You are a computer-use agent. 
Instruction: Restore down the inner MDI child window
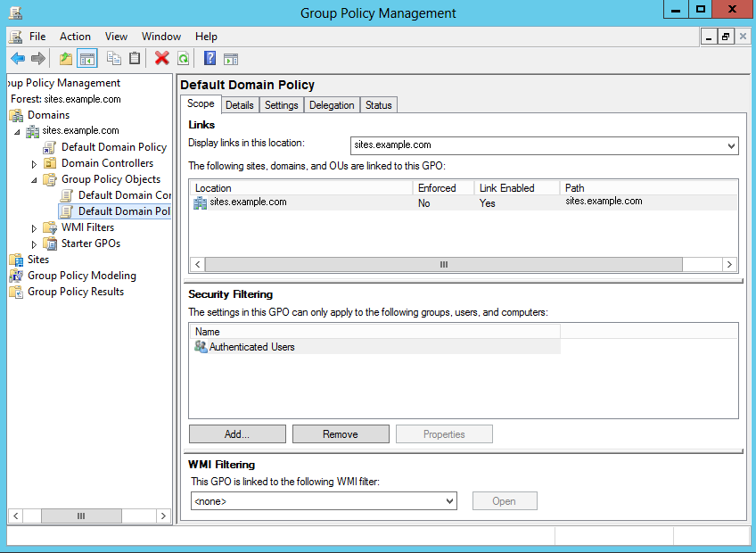725,37
